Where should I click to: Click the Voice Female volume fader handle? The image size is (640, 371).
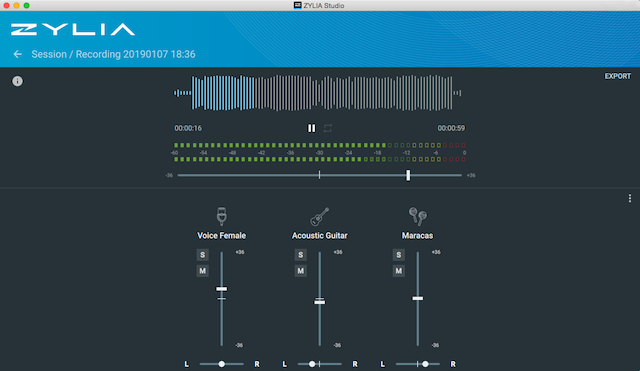(222, 289)
